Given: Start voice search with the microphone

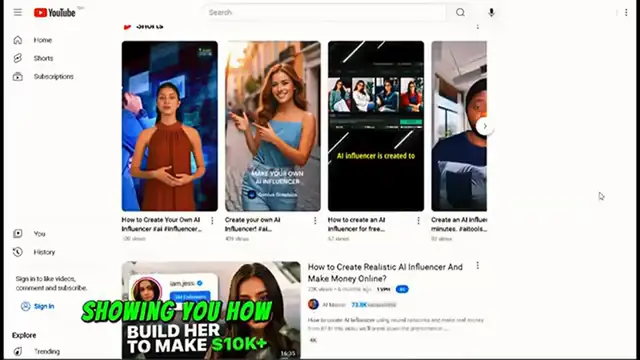Looking at the screenshot, I should [x=491, y=12].
